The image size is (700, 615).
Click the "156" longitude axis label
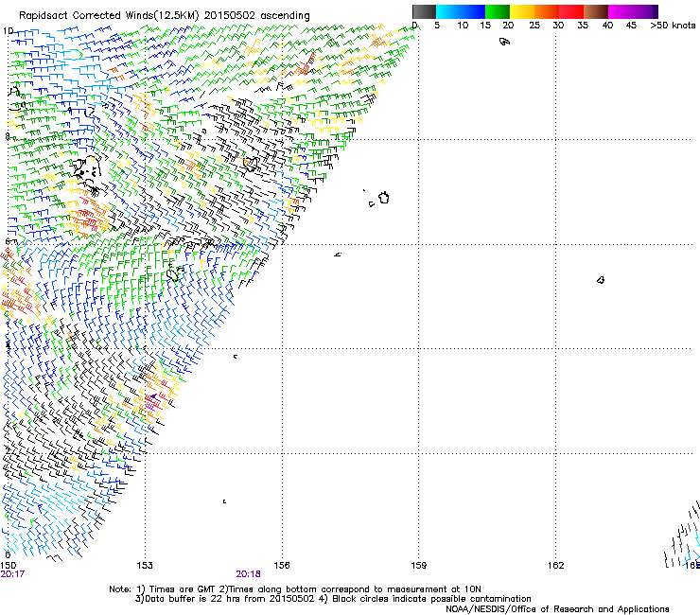pyautogui.click(x=282, y=566)
